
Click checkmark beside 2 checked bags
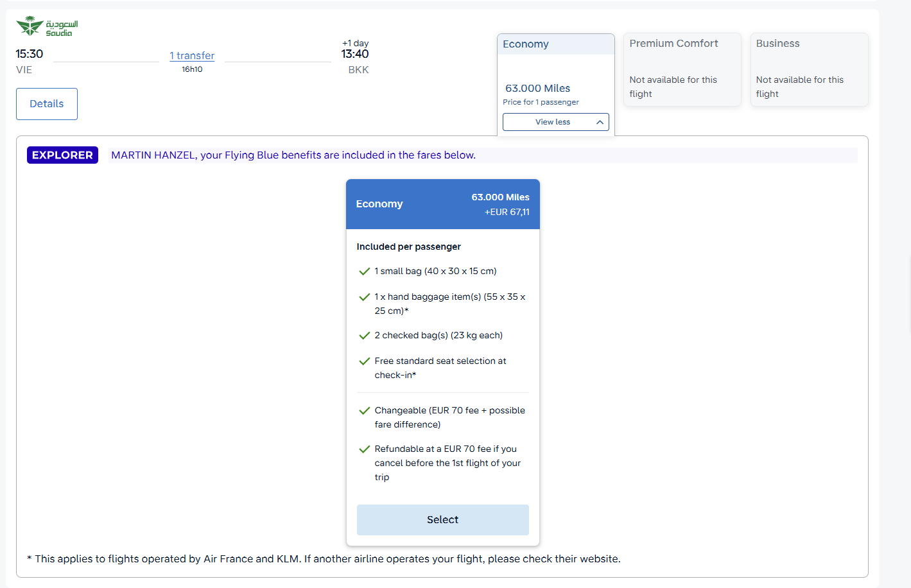[364, 336]
